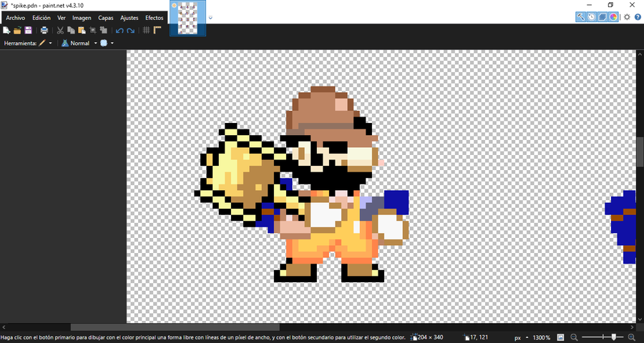Open the Normal blend mode dropdown
644x343 pixels.
tap(96, 43)
